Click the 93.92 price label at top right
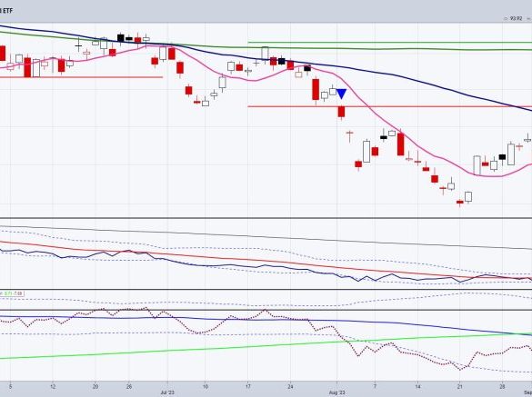 click(x=516, y=18)
